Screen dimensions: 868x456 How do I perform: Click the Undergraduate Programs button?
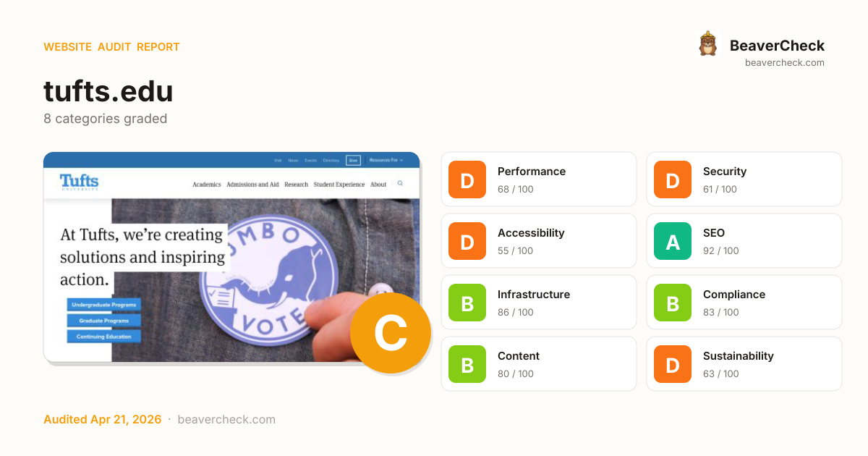tap(104, 305)
